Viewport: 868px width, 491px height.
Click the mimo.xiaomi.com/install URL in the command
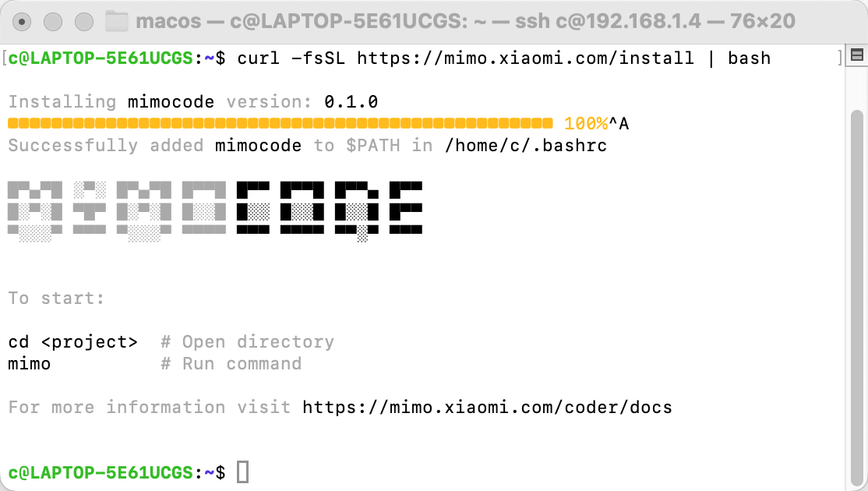525,58
